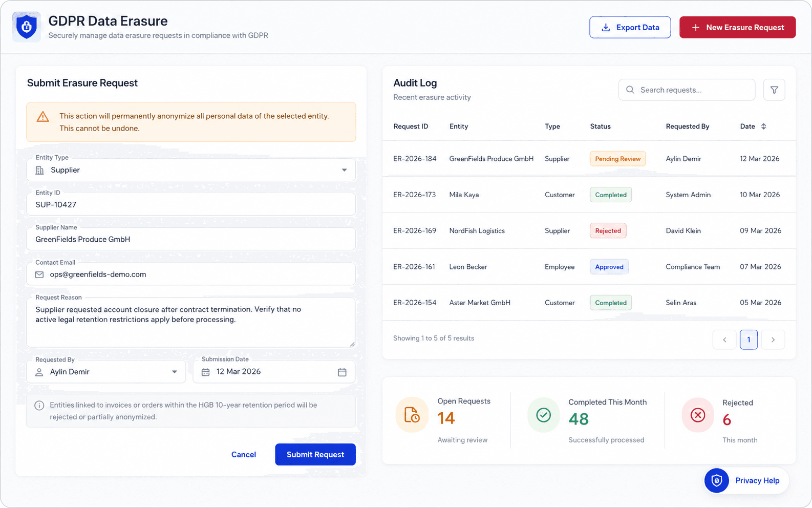Open the calendar picker at right of date
Screen dimensions: 812x508
pos(342,372)
